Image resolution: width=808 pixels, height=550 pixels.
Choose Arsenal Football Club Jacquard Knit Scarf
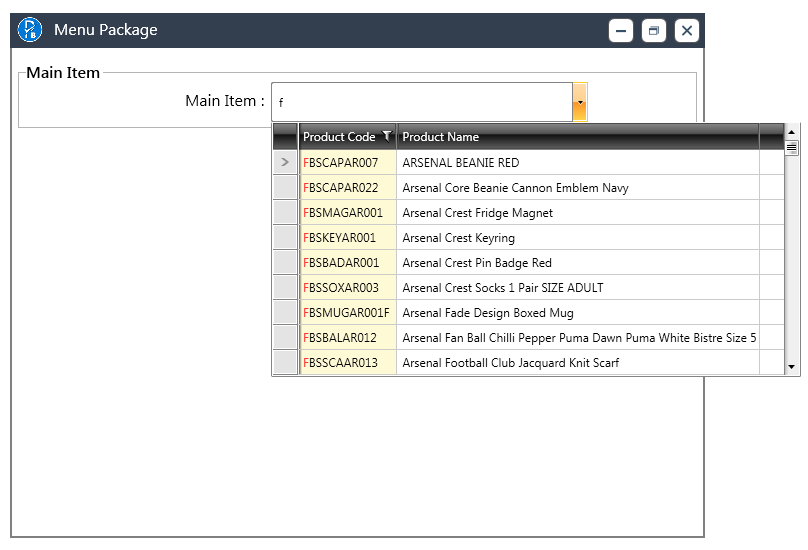click(x=510, y=363)
